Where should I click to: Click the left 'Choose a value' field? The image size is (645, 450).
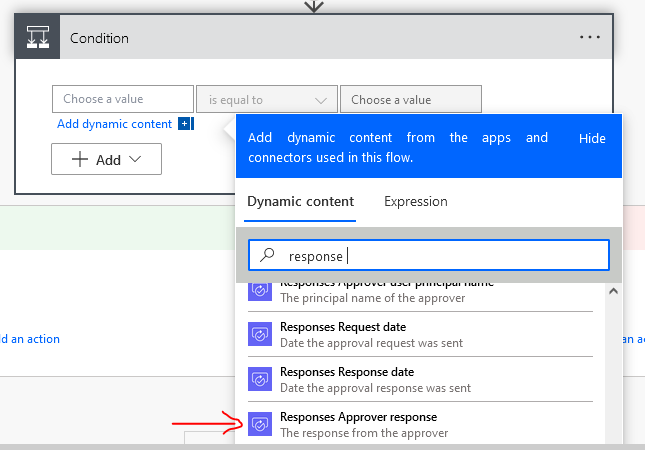122,100
